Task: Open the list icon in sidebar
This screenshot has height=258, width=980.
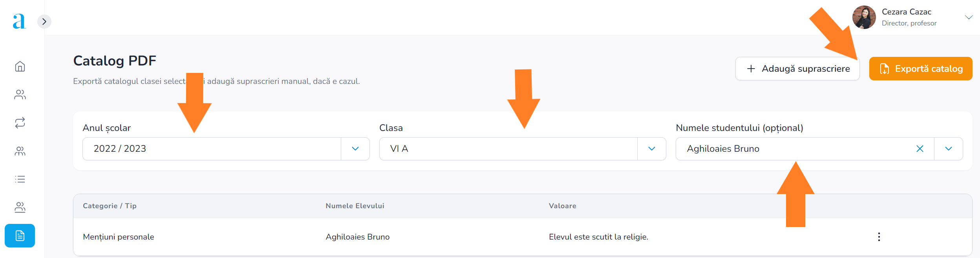Action: click(x=20, y=179)
